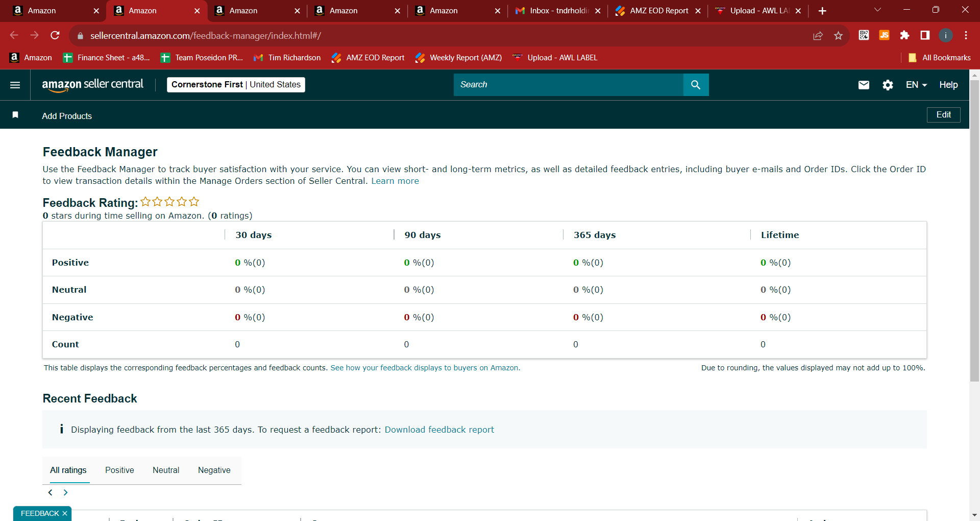Open the Seller Central hamburger menu
980x521 pixels.
(x=15, y=85)
